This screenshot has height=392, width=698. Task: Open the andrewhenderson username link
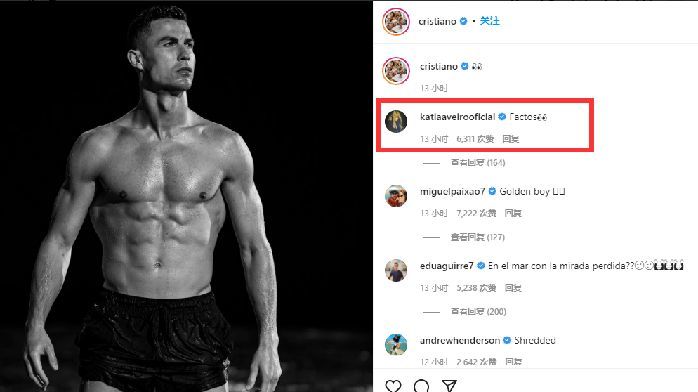pos(460,340)
